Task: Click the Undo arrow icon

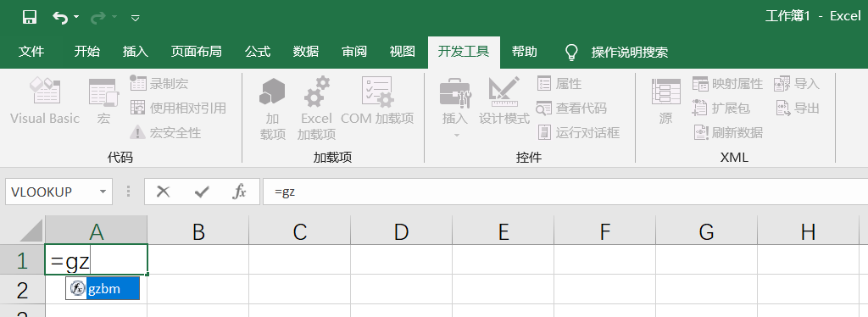Action: (x=60, y=17)
